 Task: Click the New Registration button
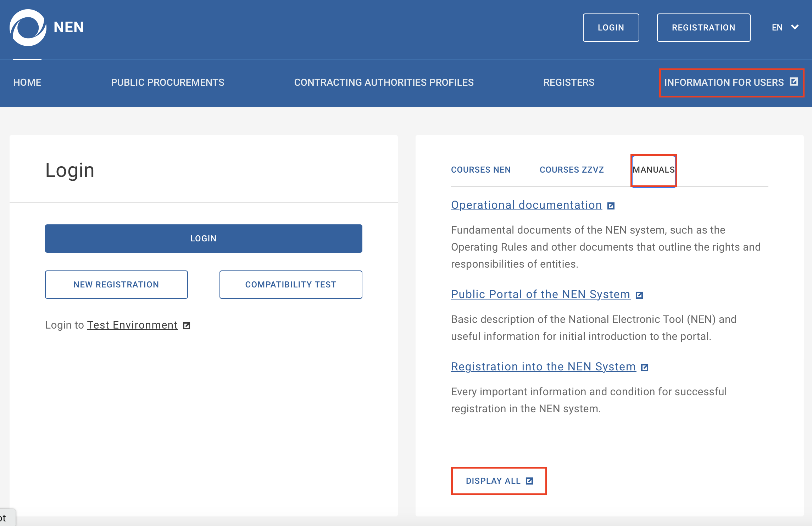tap(116, 285)
